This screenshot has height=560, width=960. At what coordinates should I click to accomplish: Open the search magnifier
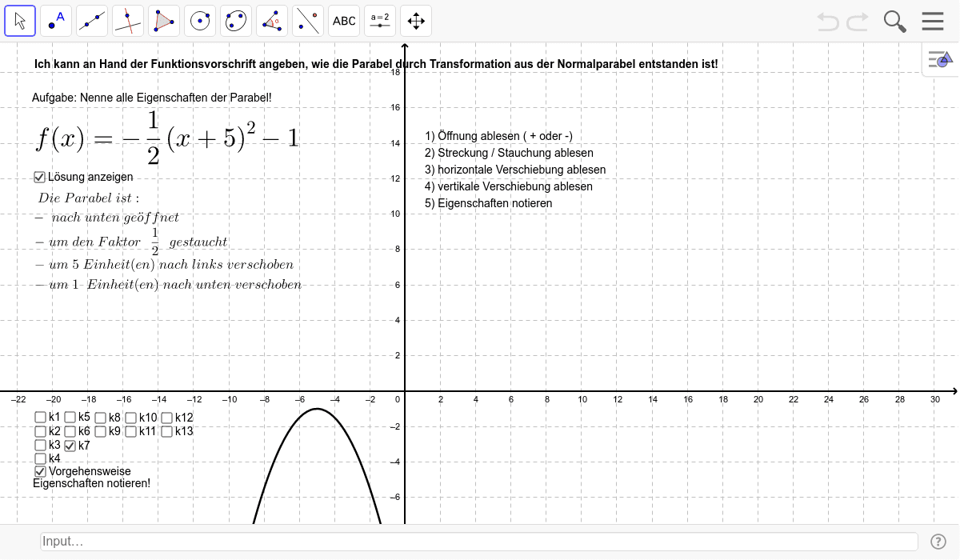click(x=895, y=21)
